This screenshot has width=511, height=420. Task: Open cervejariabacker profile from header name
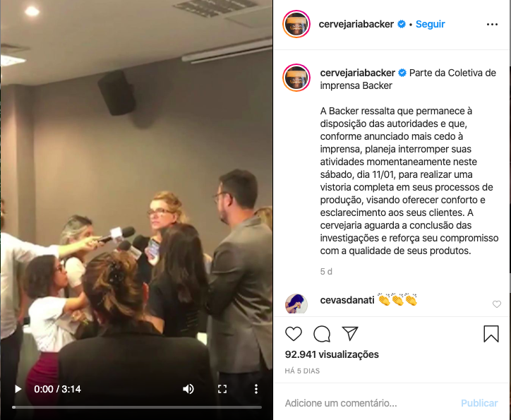(356, 24)
